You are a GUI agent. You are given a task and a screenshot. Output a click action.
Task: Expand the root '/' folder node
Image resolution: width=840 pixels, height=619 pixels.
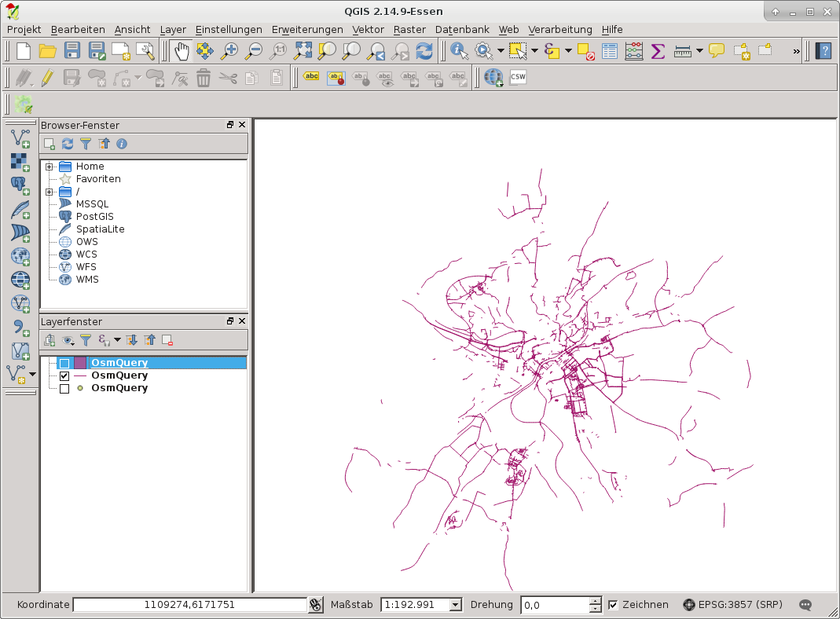click(50, 192)
